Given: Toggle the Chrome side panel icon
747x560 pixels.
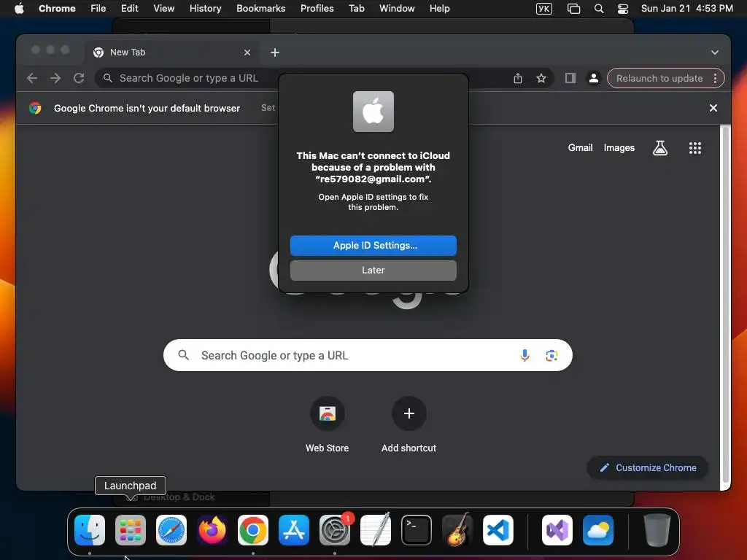Looking at the screenshot, I should 570,78.
